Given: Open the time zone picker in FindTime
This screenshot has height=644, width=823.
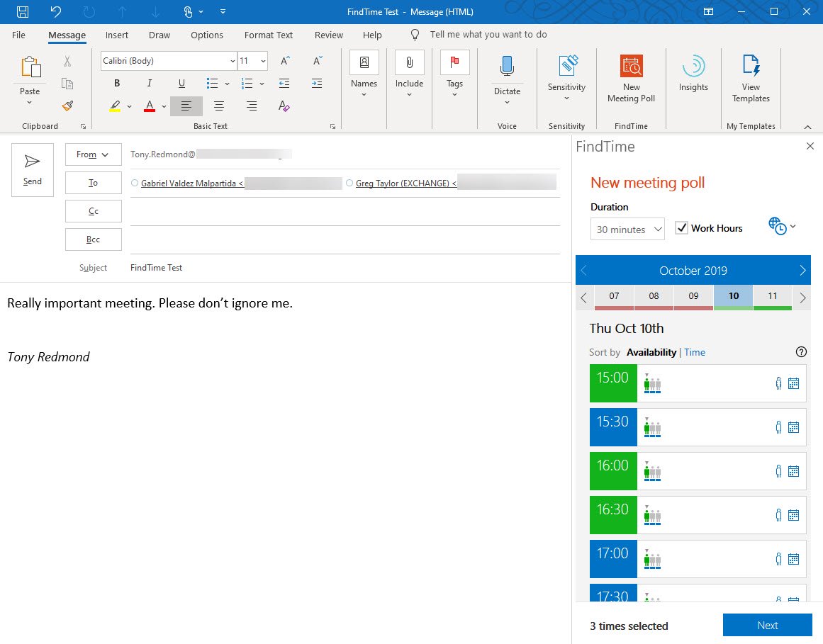Looking at the screenshot, I should click(782, 227).
